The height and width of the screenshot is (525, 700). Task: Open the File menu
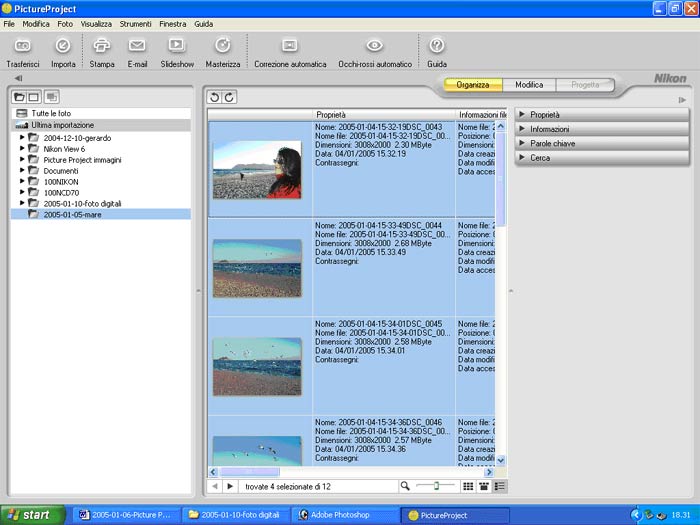9,24
